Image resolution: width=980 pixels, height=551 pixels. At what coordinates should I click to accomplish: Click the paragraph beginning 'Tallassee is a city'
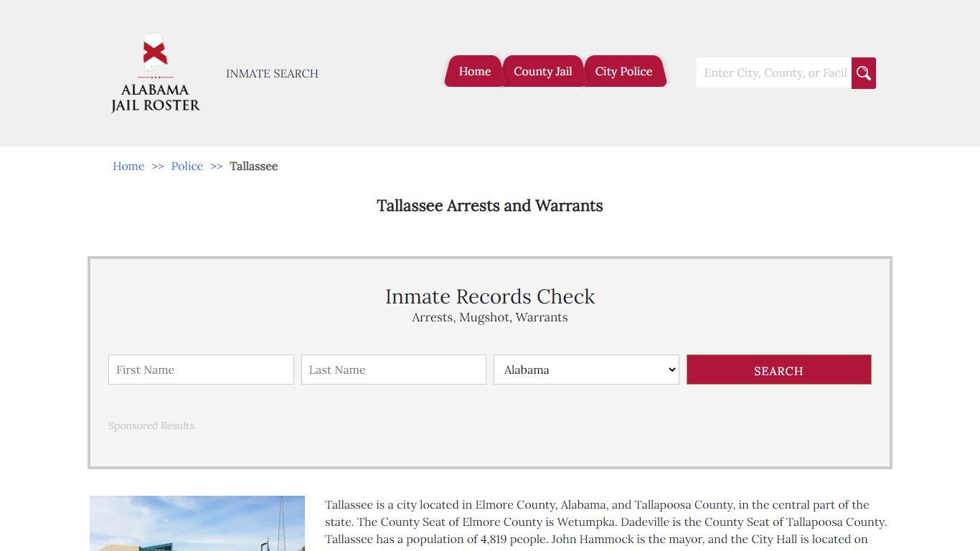pyautogui.click(x=606, y=522)
